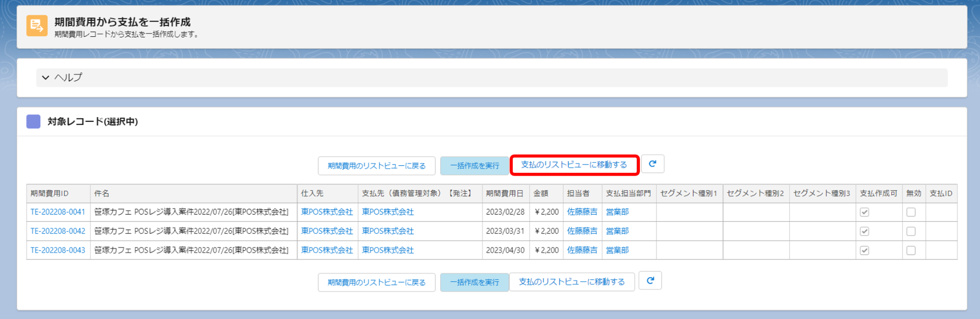
Task: Click the 支払ID column header
Action: (941, 193)
